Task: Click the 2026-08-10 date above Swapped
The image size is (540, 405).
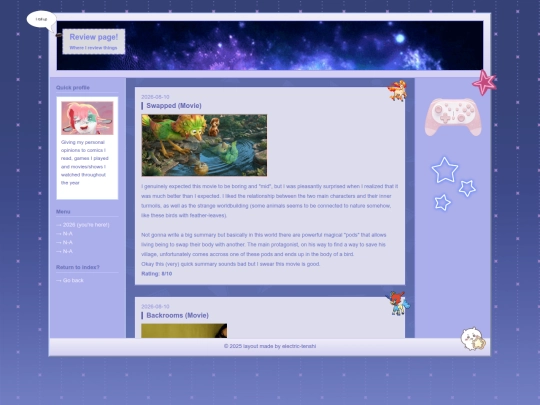Action: [155, 97]
